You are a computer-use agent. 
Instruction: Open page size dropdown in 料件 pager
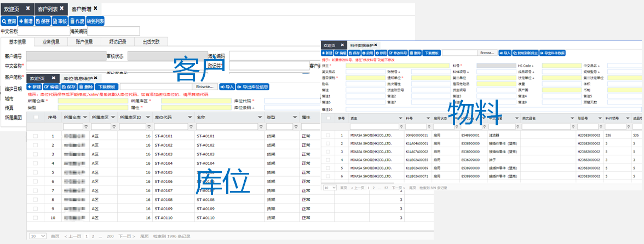(x=330, y=188)
